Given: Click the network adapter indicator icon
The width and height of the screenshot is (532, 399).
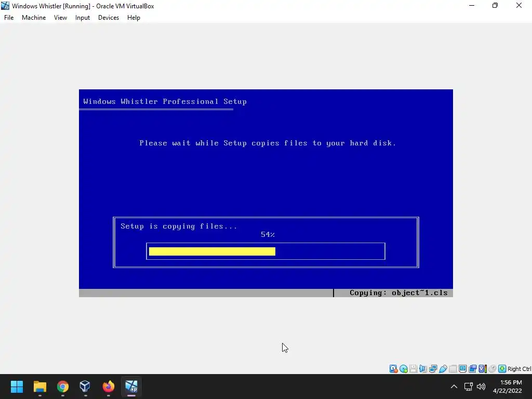Looking at the screenshot, I should [x=433, y=368].
